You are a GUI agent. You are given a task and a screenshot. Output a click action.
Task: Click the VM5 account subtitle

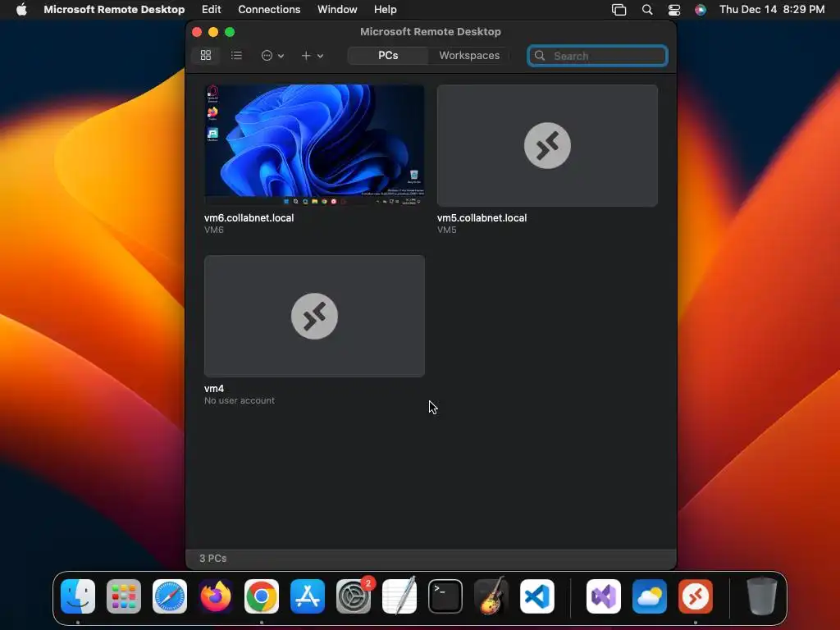click(x=447, y=230)
